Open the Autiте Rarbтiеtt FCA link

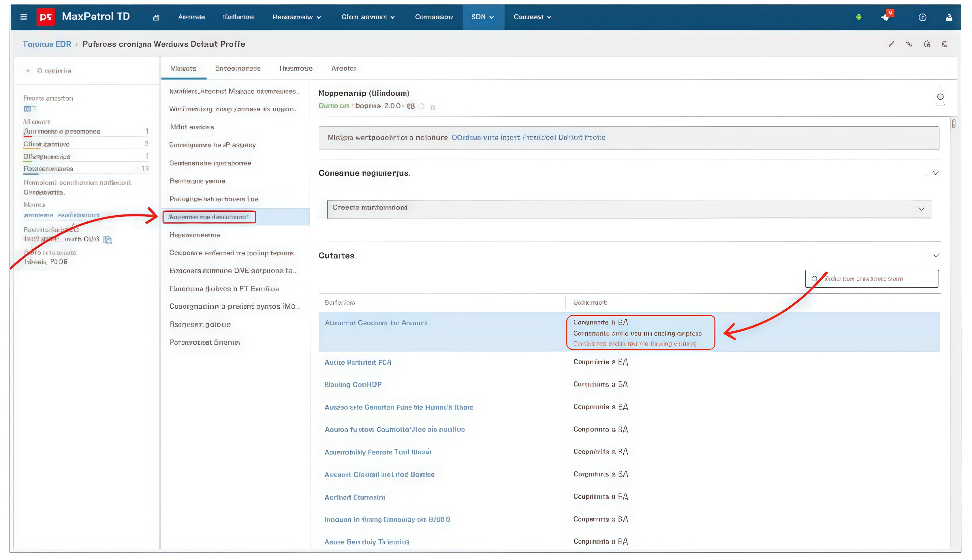[x=358, y=362]
